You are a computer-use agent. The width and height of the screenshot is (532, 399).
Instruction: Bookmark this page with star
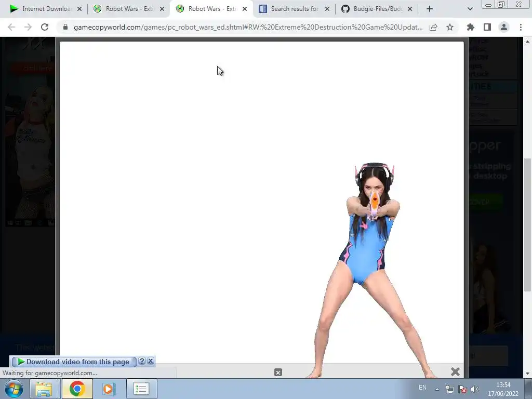coord(450,27)
